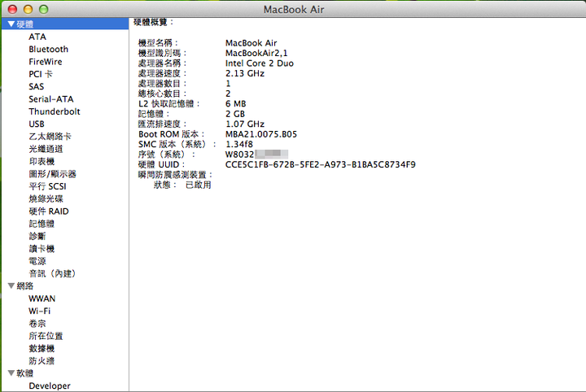The height and width of the screenshot is (392, 586).
Task: Open the 電源 power entry
Action: point(37,261)
